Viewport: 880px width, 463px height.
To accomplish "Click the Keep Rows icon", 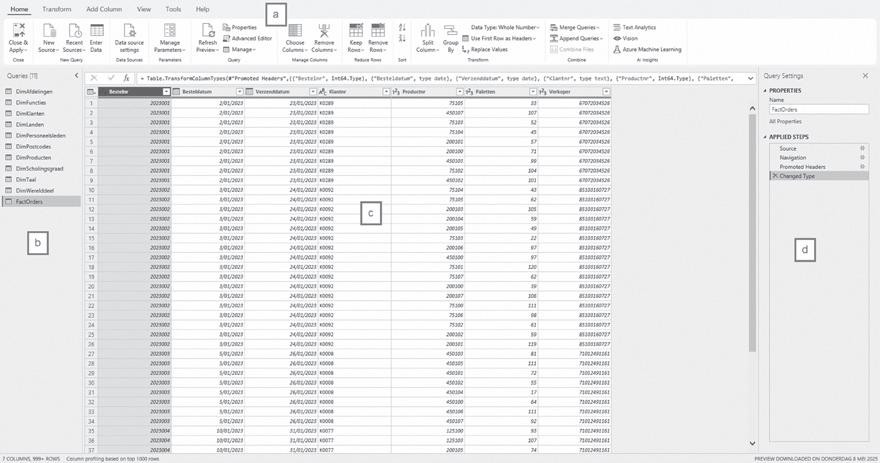I will pos(356,30).
